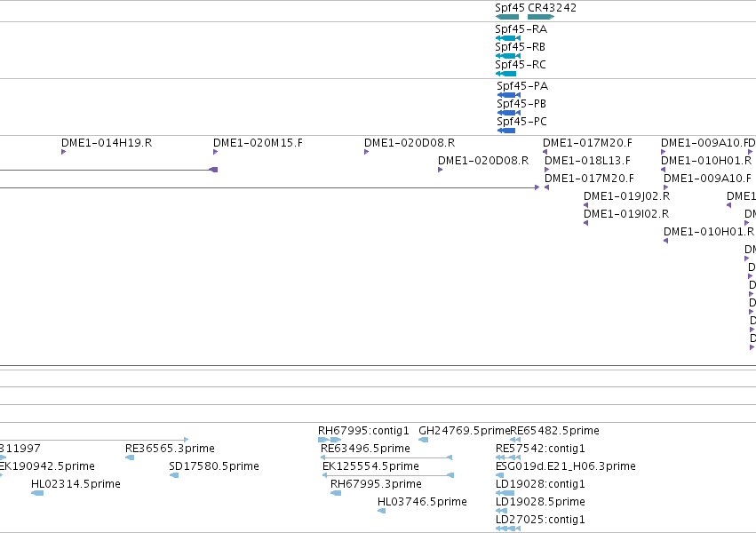Select the RE57542:contig1 EST label
Image resolution: width=756 pixels, height=533 pixels.
point(540,449)
